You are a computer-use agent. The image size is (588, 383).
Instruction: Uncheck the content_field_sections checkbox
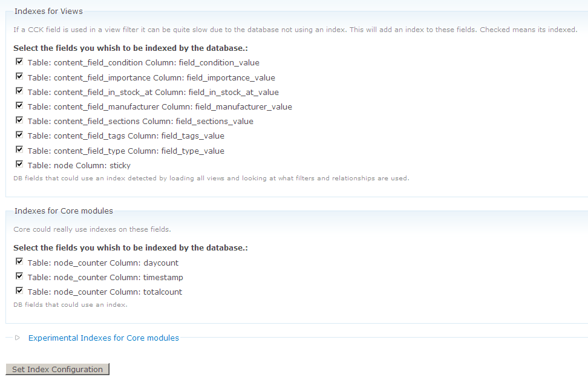click(x=19, y=120)
